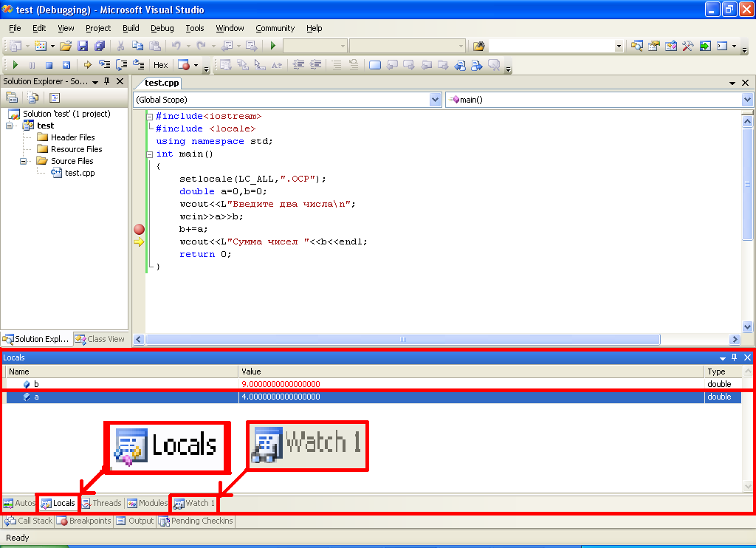Switch to the Watch 1 tab
Image resolution: width=756 pixels, height=548 pixels.
coord(194,503)
